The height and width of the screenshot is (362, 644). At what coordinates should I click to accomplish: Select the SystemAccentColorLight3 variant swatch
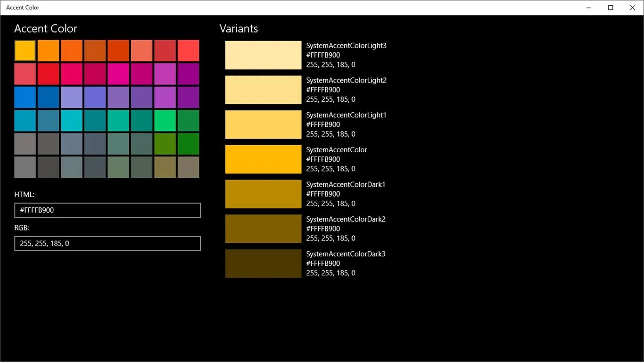[x=263, y=55]
